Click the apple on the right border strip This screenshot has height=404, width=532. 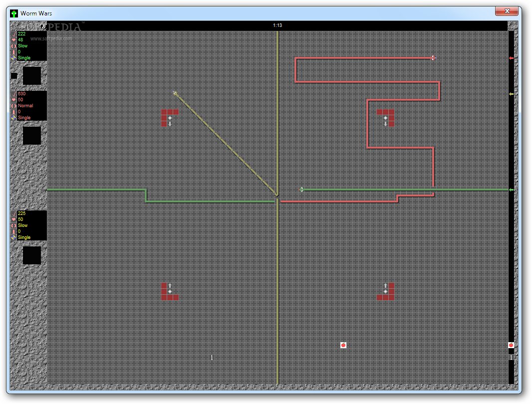tap(511, 345)
